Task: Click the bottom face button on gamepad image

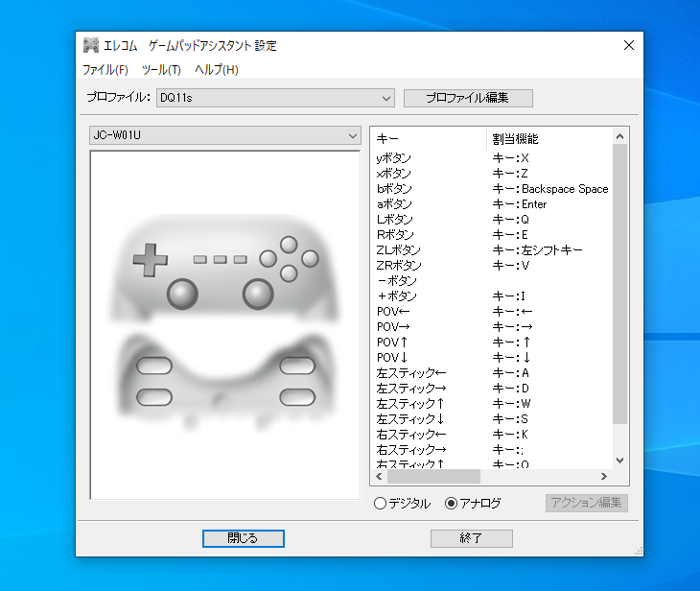Action: 289,273
